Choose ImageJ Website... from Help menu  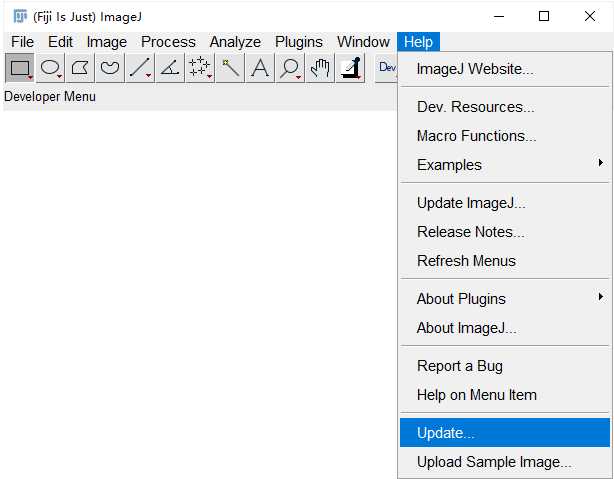(x=505, y=69)
